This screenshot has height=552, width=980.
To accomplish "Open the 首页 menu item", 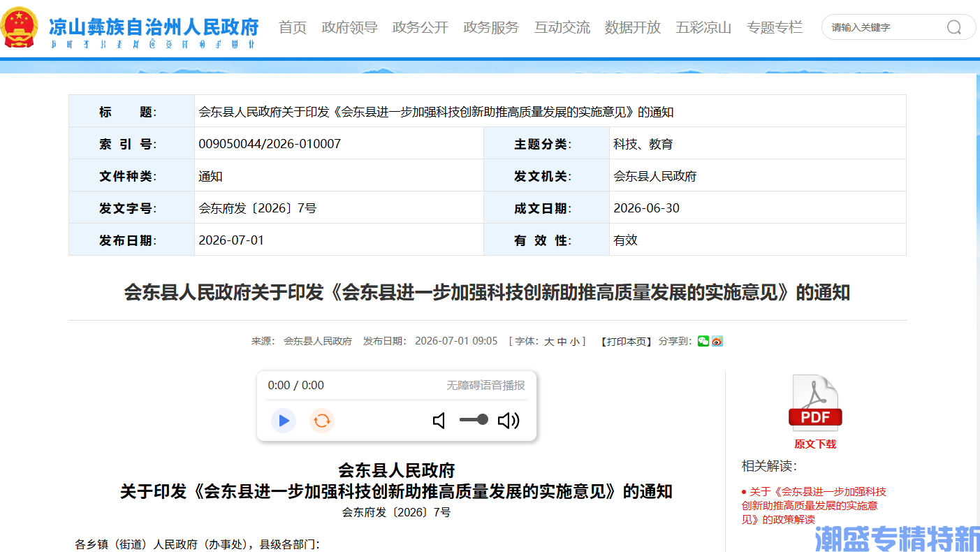I will 293,27.
